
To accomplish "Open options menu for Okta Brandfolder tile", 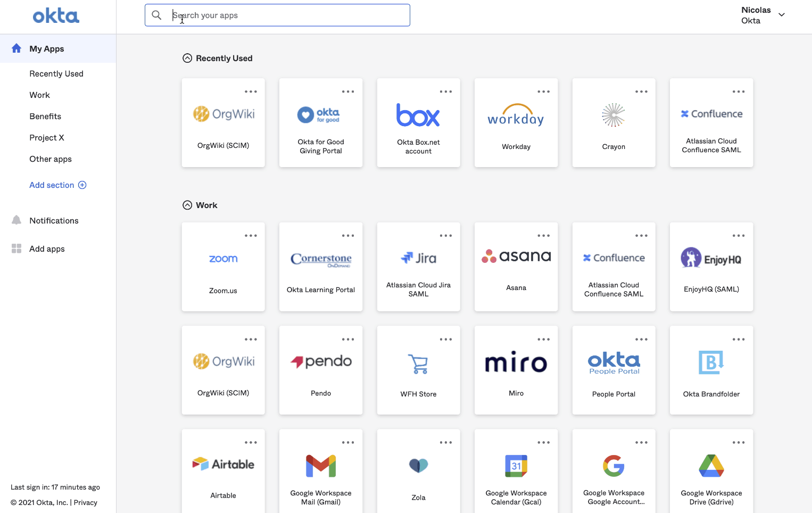I will click(x=739, y=339).
